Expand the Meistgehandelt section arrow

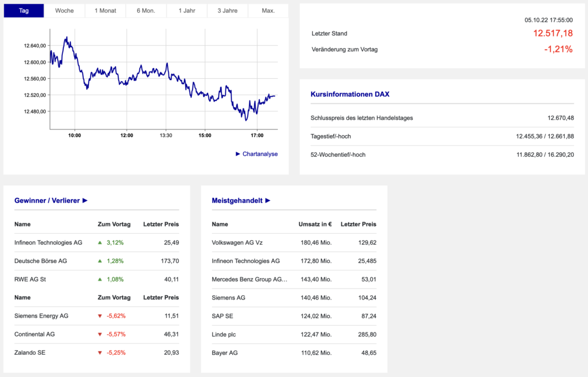268,200
